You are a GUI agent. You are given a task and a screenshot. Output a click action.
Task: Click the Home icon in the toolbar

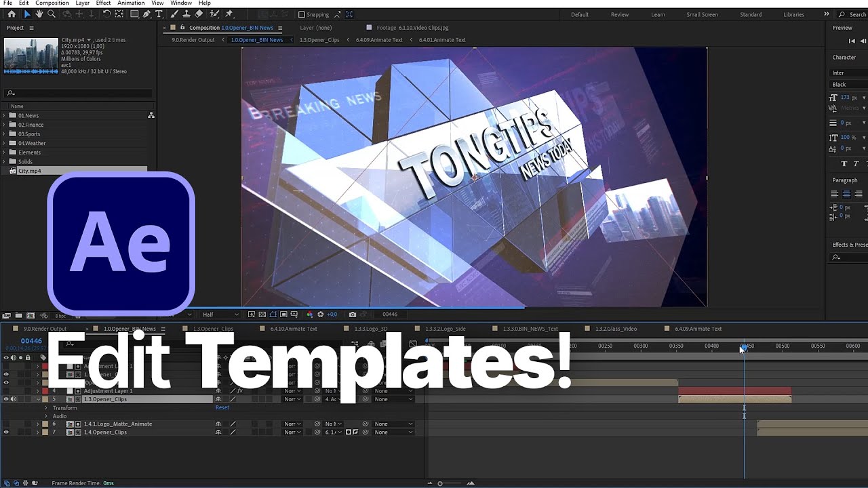[12, 14]
